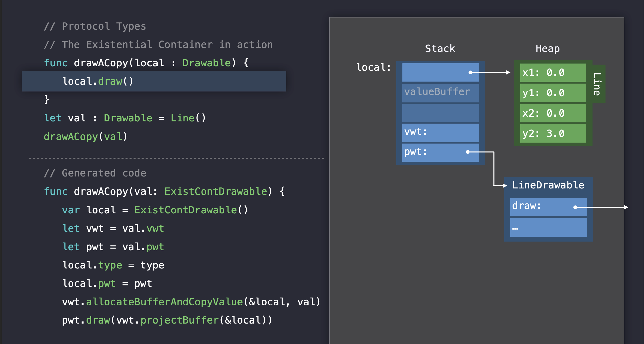Click the Generated code comment

[x=95, y=173]
